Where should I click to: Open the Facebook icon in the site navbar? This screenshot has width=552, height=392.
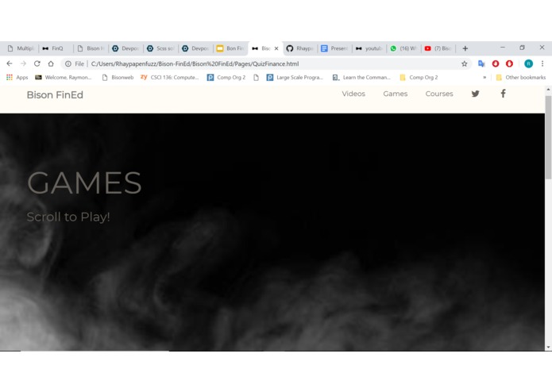click(503, 94)
